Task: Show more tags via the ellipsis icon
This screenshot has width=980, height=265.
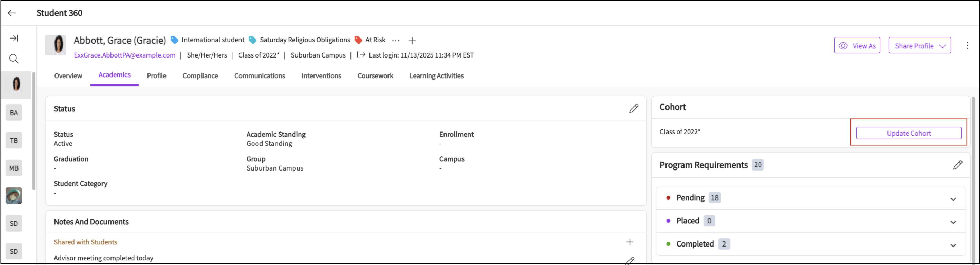Action: pyautogui.click(x=396, y=40)
